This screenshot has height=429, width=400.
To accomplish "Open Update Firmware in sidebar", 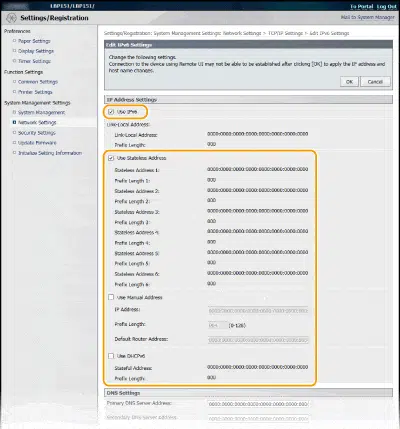I will click(x=37, y=143).
